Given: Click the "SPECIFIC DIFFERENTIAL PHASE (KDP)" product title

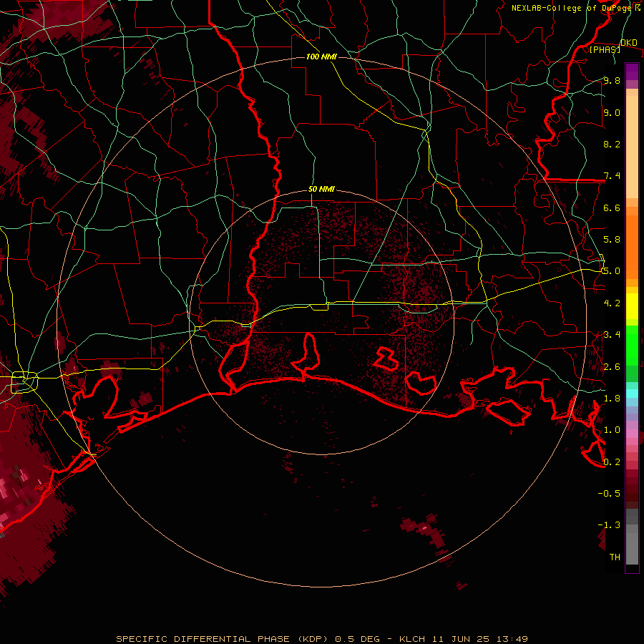Looking at the screenshot, I should click(x=223, y=639).
